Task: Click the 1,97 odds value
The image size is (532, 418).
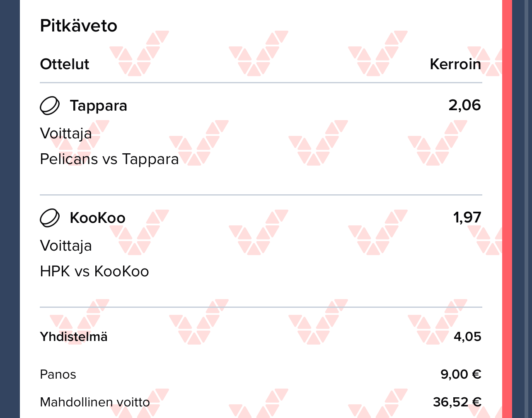Action: (x=467, y=217)
